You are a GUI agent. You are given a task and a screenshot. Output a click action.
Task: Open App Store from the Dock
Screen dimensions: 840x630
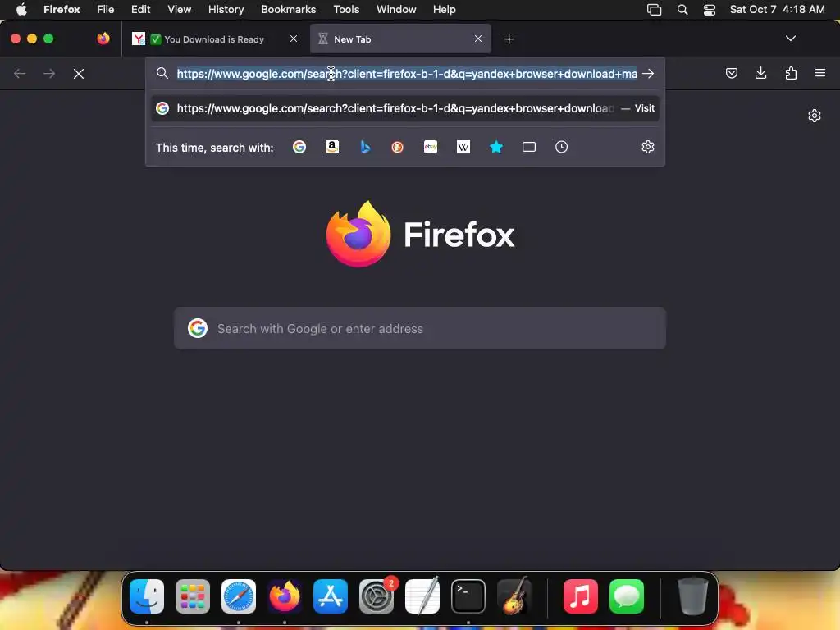tap(331, 596)
